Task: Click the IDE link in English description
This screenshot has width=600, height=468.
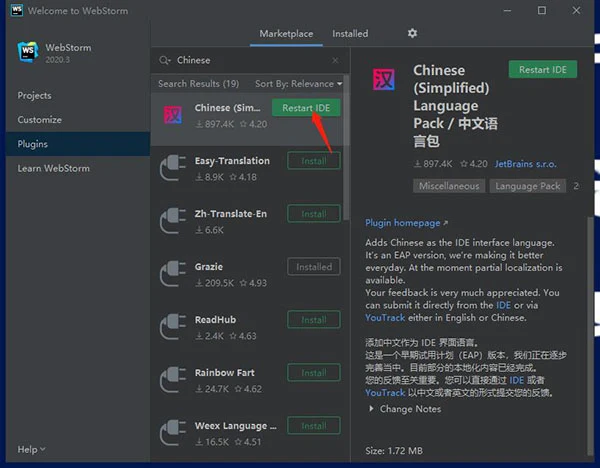Action: pos(503,305)
